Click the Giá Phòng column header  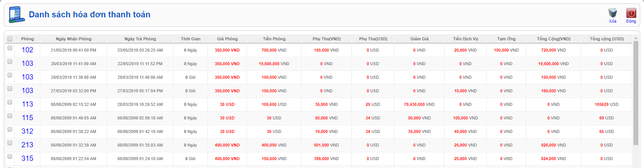[227, 39]
